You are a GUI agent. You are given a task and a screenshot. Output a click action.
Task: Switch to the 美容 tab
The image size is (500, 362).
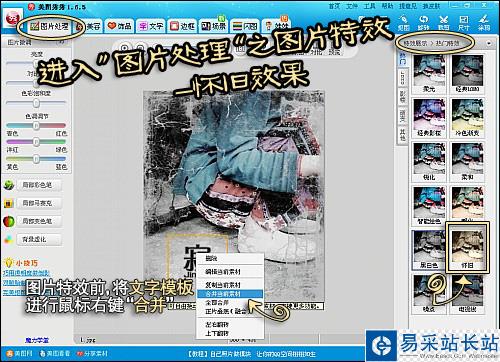[89, 26]
